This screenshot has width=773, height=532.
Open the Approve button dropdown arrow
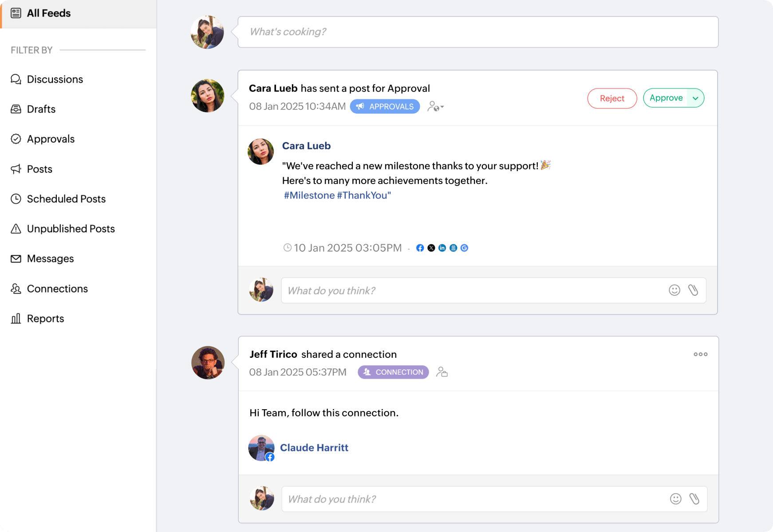click(695, 98)
